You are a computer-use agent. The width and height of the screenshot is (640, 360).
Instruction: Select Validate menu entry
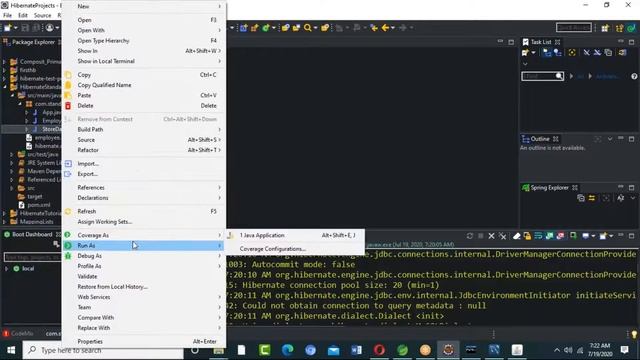pyautogui.click(x=144, y=276)
